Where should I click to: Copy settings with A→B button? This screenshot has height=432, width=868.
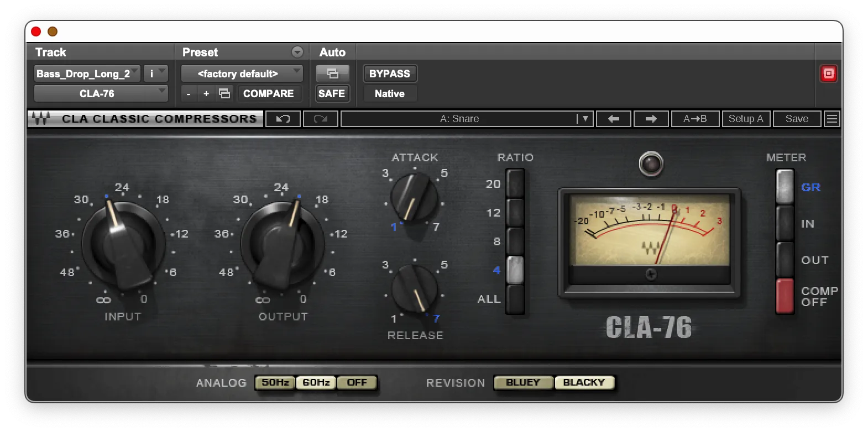pyautogui.click(x=695, y=119)
